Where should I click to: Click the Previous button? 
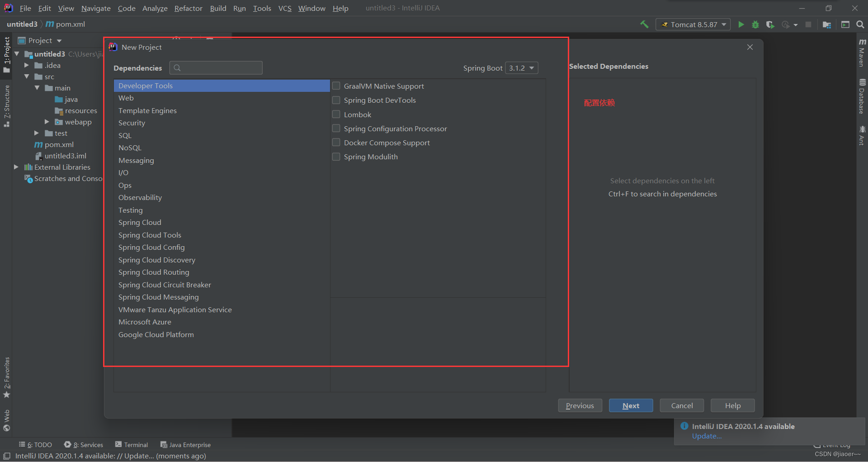580,405
